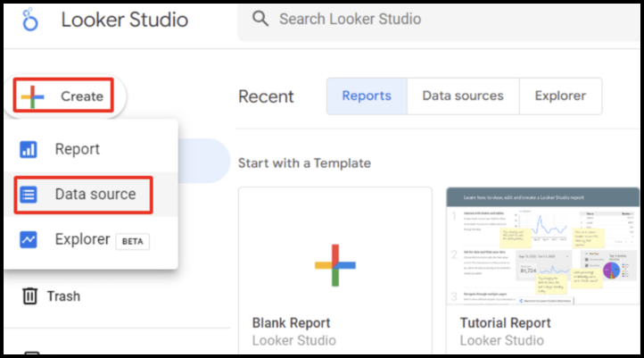Switch to the Reports tab

[x=367, y=96]
